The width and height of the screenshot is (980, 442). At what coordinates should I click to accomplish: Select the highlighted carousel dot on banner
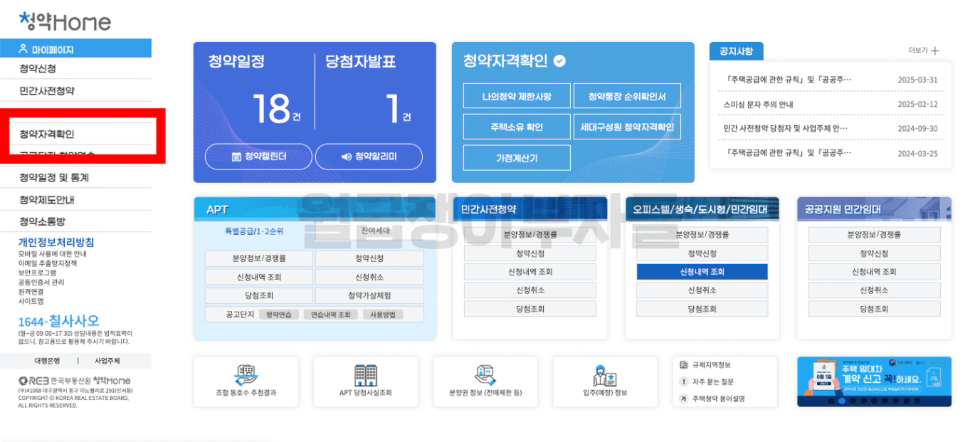pos(842,401)
